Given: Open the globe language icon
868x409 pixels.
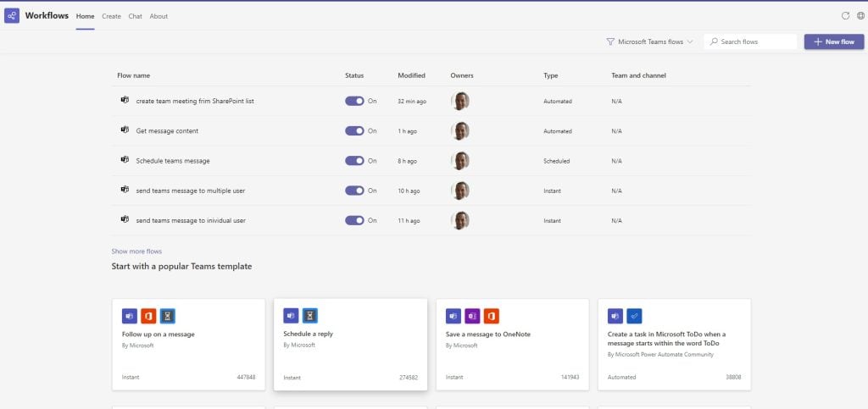Looking at the screenshot, I should click(x=860, y=16).
